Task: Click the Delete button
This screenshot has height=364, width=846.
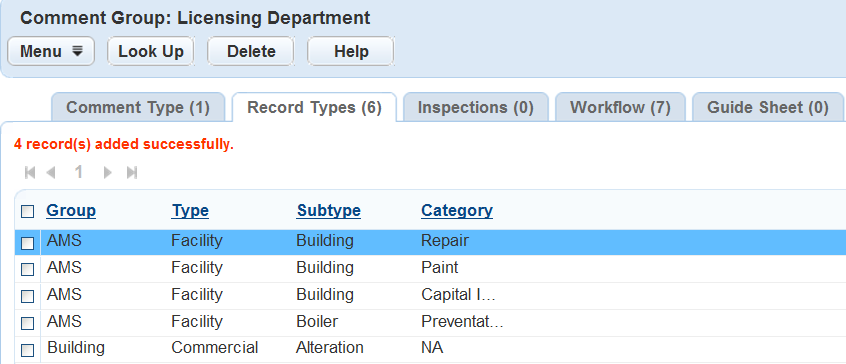Action: click(x=251, y=51)
